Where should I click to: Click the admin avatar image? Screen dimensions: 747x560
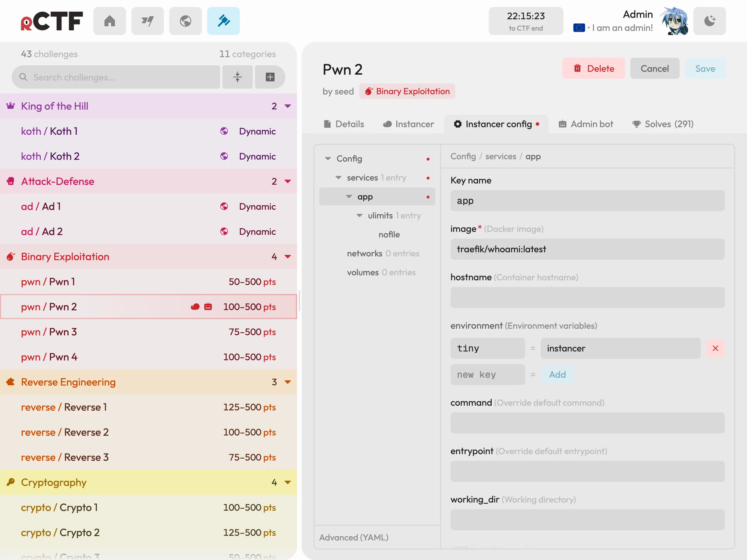674,21
